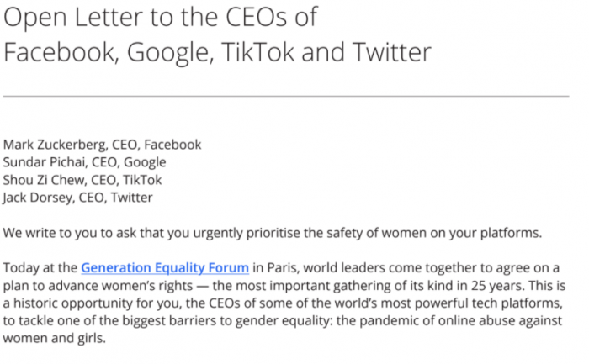589x364 pixels.
Task: Click the word "Today" starting the paragraph
Action: click(x=20, y=268)
